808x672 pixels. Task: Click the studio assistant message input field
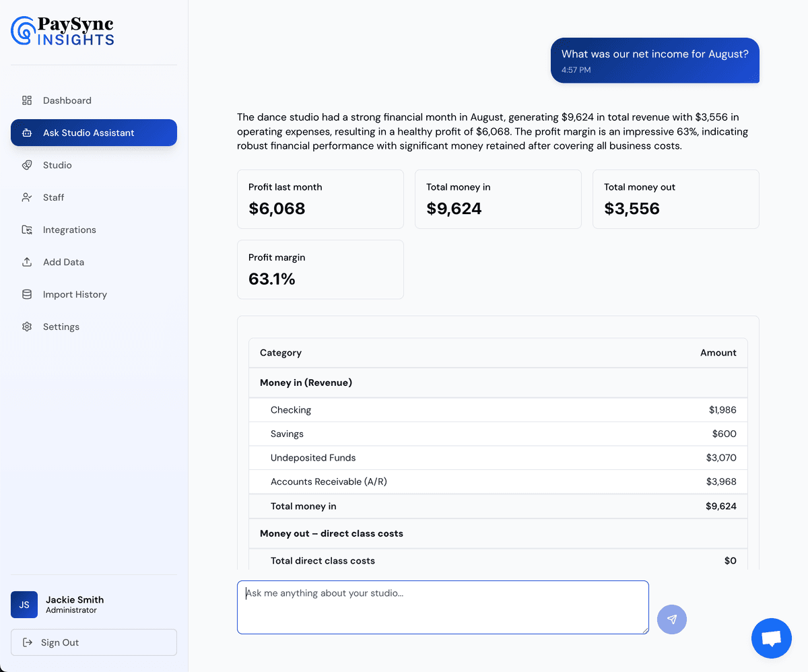coord(442,606)
